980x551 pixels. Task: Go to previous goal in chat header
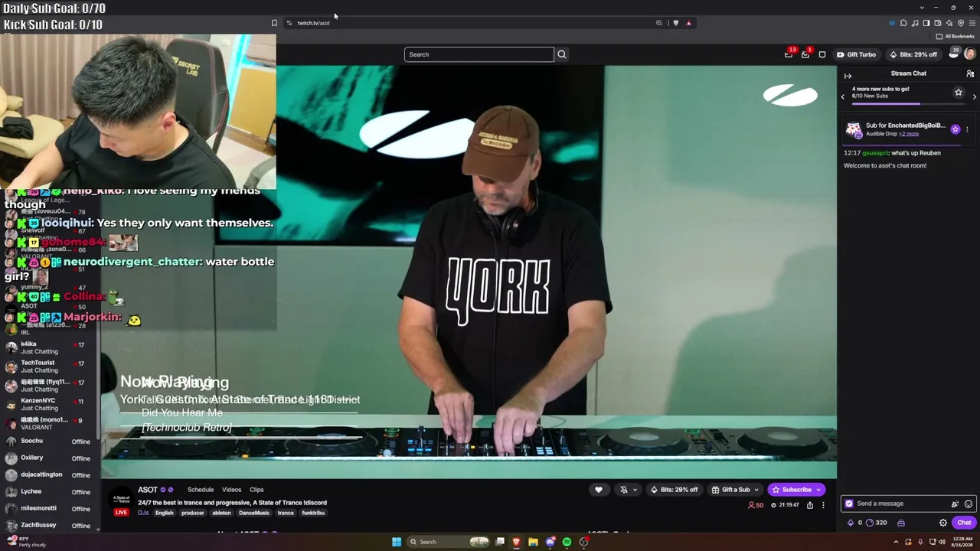point(843,96)
